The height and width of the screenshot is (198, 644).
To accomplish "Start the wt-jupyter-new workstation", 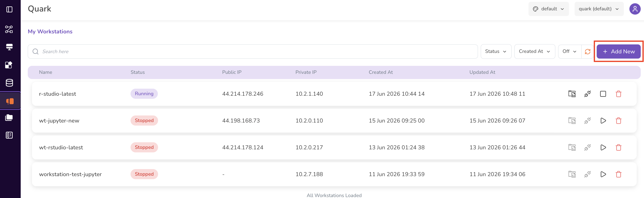I will 603,120.
